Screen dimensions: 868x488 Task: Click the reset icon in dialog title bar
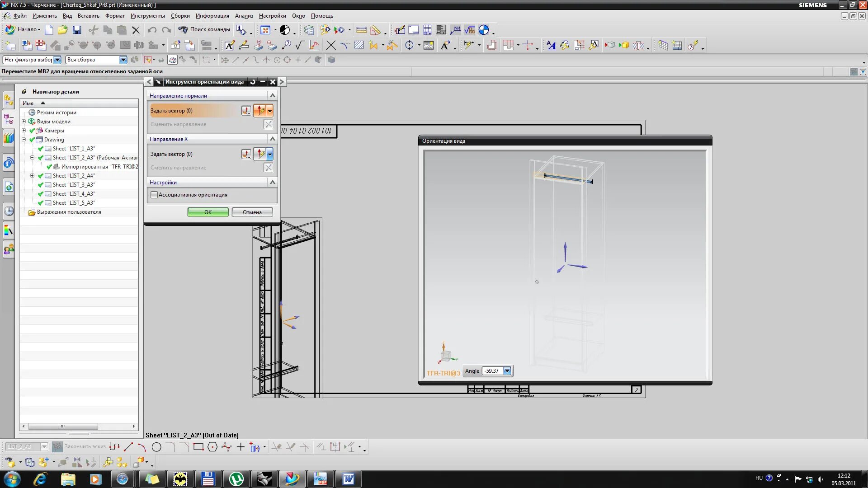tap(253, 82)
